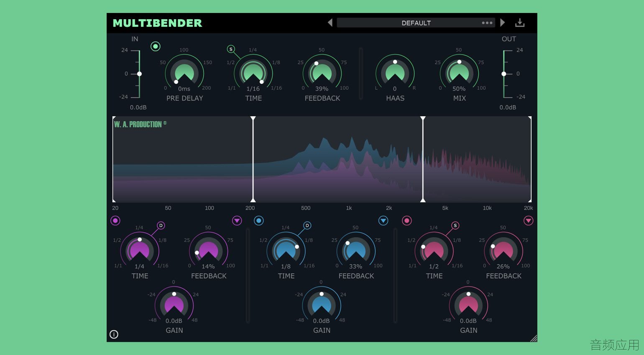The image size is (644, 355).
Task: Select the next preset arrow
Action: point(503,23)
